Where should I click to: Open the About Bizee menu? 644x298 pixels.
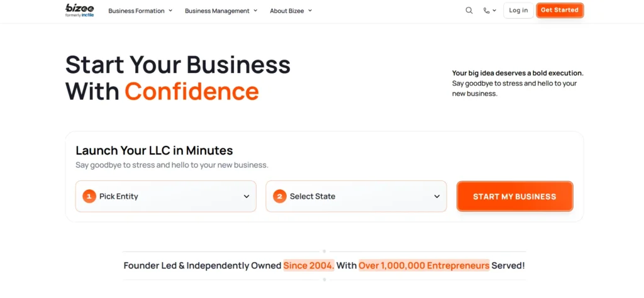287,11
